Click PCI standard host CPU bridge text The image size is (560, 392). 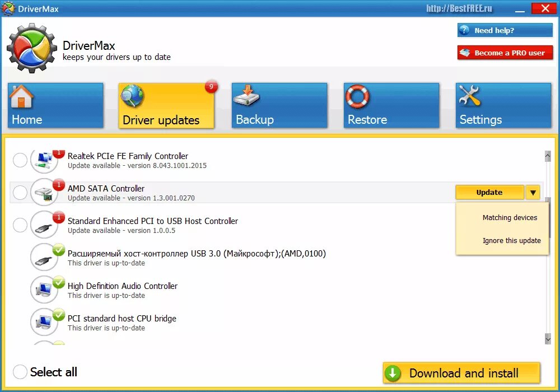click(x=122, y=319)
